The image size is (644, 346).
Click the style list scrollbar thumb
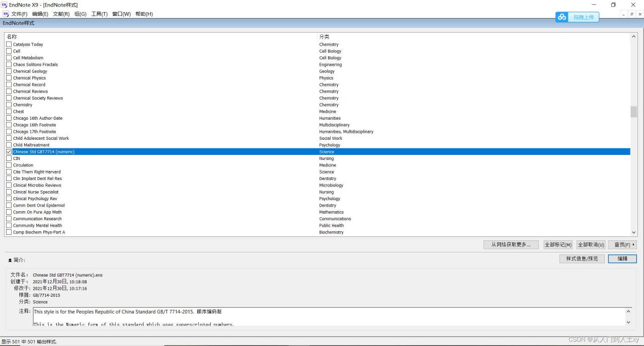[x=633, y=112]
